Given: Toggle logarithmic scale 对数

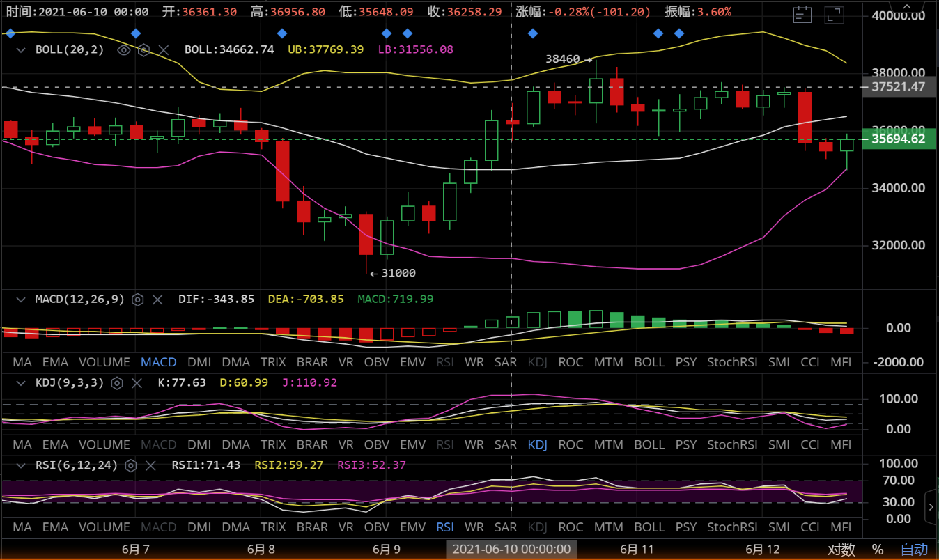Looking at the screenshot, I should 841,550.
